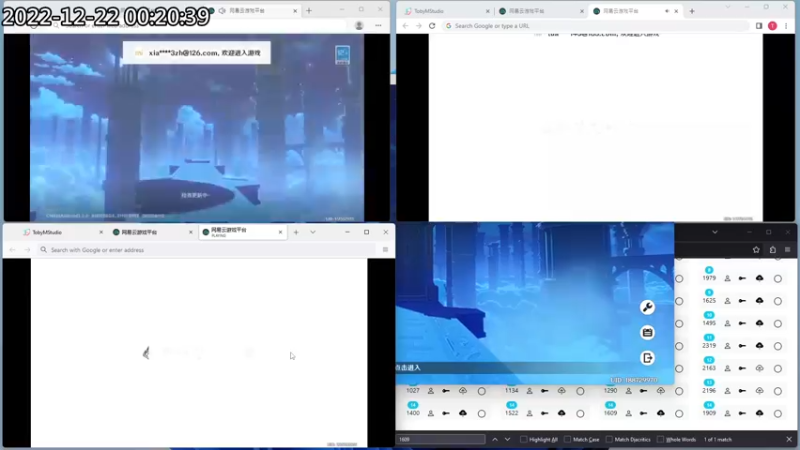Enable Match Diacritics in find bar
The width and height of the screenshot is (800, 450).
coord(609,439)
